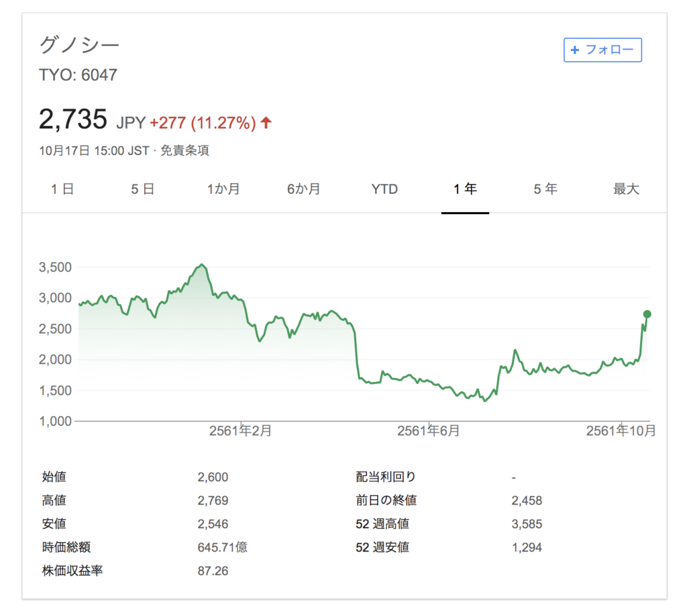
Task: Click the TYO: 6047 ticker text
Action: click(x=78, y=75)
